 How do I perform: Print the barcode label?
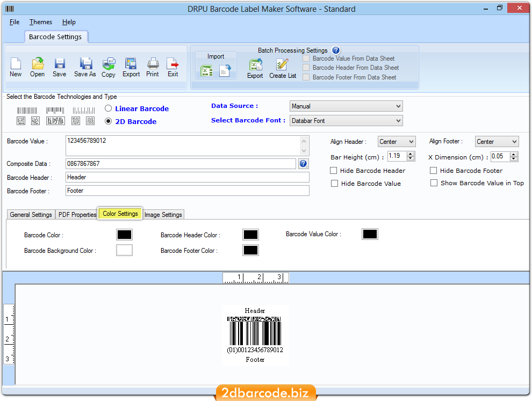(x=153, y=67)
